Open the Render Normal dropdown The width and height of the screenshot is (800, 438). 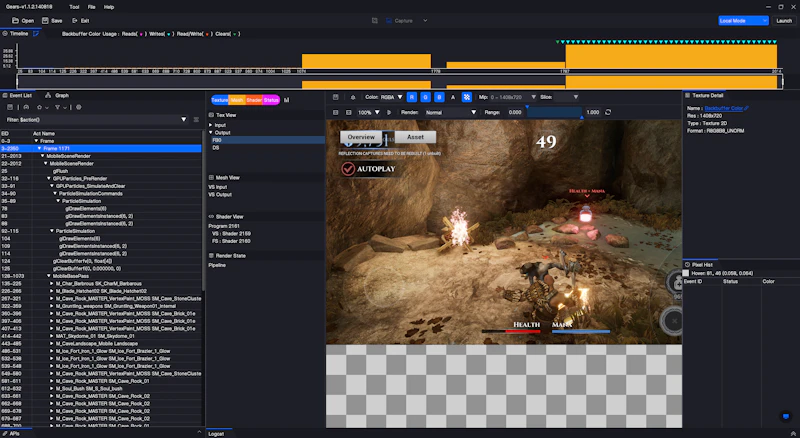pyautogui.click(x=449, y=112)
